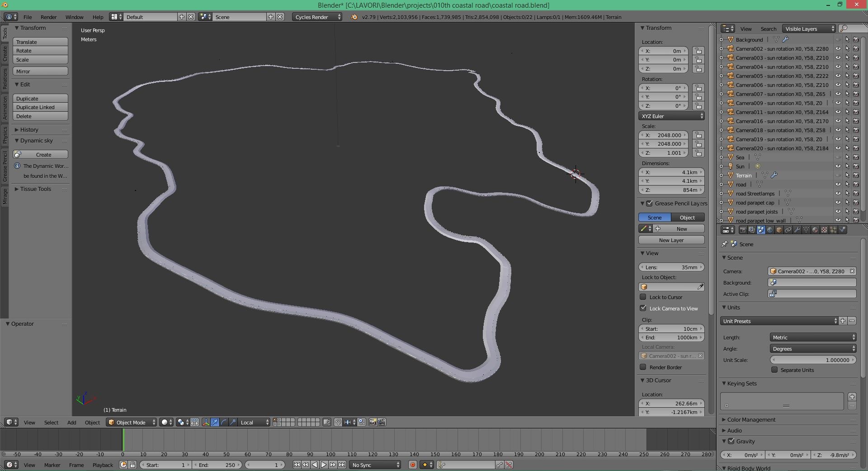Click the OpenGL render active viewport icon

coord(373,422)
